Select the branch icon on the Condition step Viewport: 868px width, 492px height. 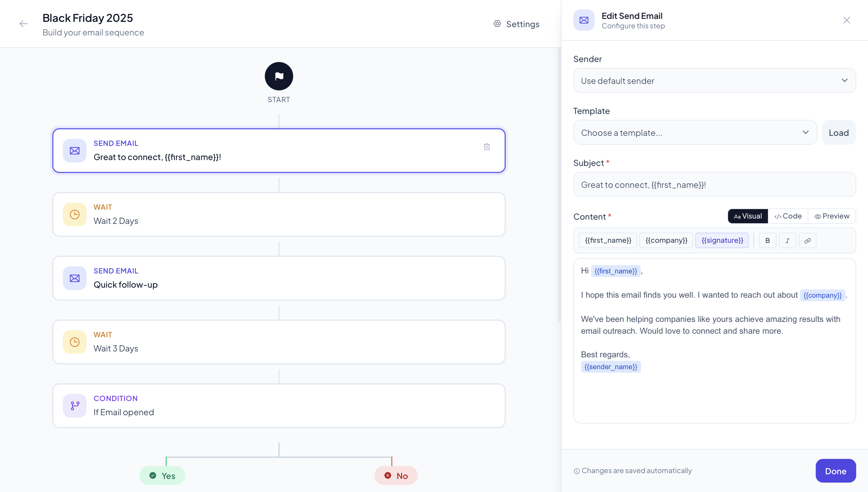pos(74,405)
